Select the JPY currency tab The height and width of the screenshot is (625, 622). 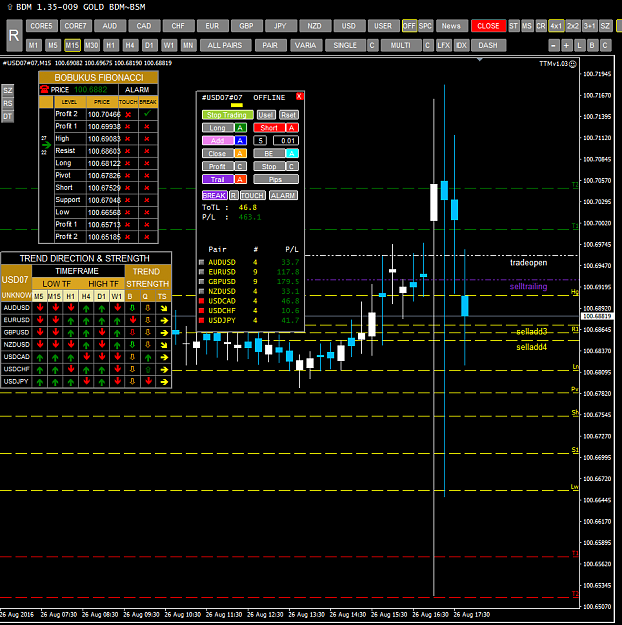point(280,26)
